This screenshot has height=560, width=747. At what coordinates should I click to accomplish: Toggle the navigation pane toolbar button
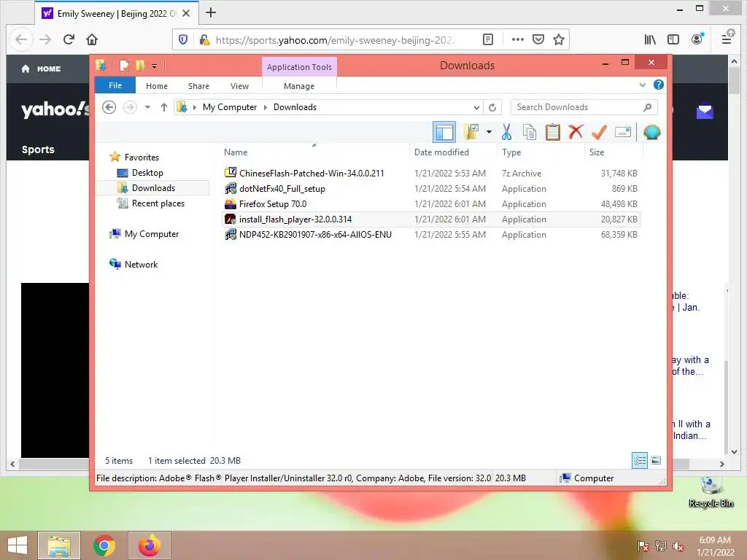pyautogui.click(x=444, y=132)
